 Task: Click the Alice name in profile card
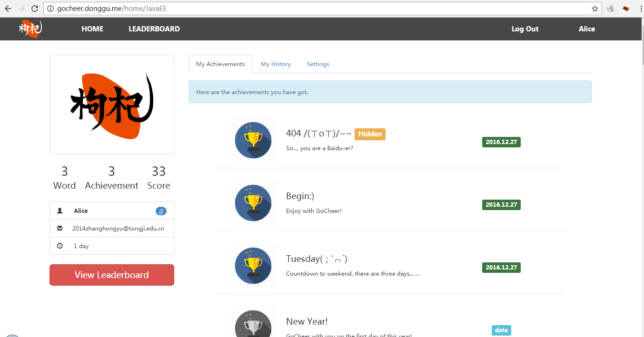click(x=81, y=211)
